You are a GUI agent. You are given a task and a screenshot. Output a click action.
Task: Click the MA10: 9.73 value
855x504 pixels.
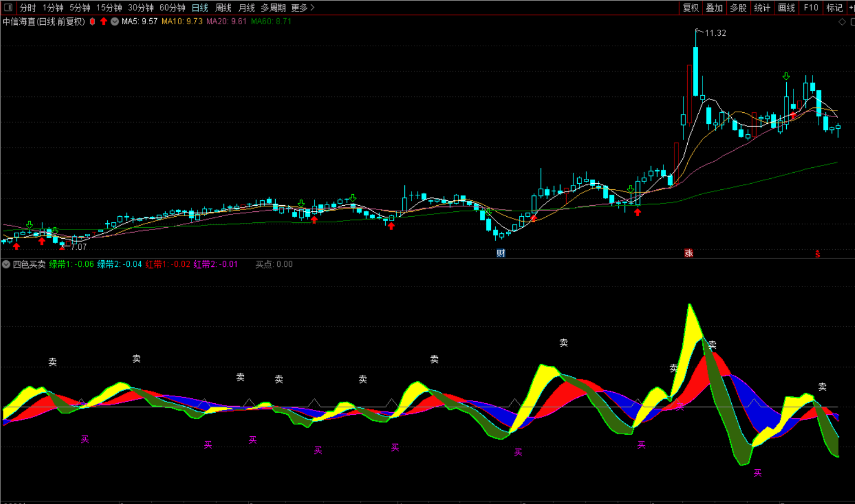click(182, 21)
